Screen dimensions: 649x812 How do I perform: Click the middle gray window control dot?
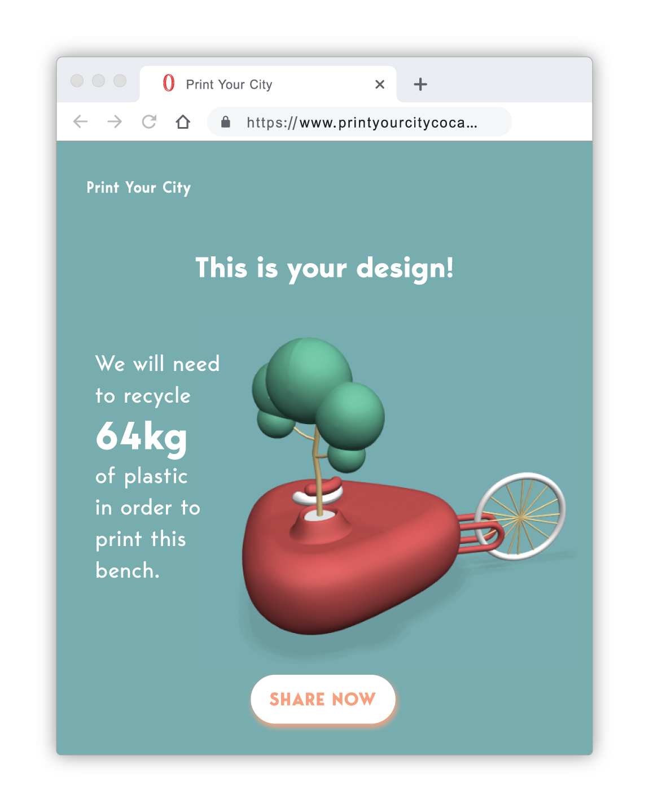pyautogui.click(x=99, y=81)
